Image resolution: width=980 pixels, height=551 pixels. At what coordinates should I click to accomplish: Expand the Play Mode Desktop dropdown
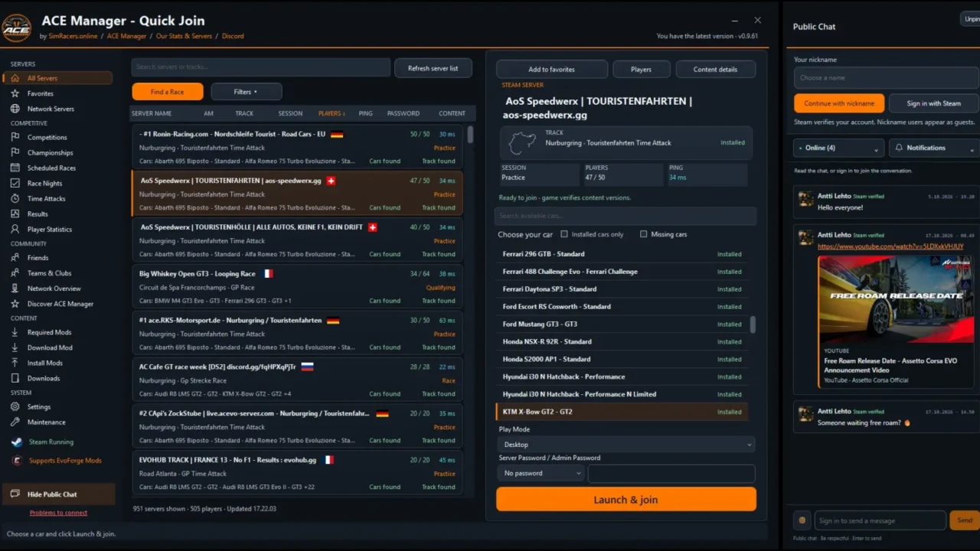click(626, 444)
